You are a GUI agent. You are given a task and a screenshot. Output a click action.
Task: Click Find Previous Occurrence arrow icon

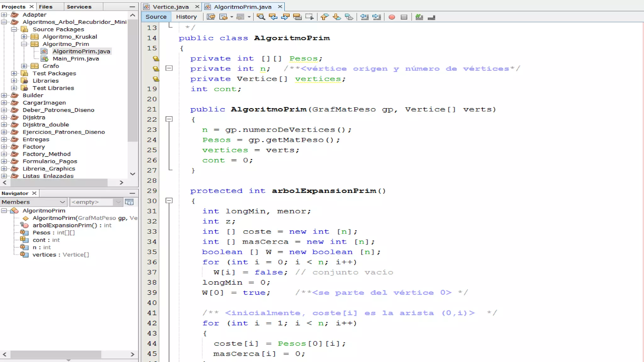point(273,17)
